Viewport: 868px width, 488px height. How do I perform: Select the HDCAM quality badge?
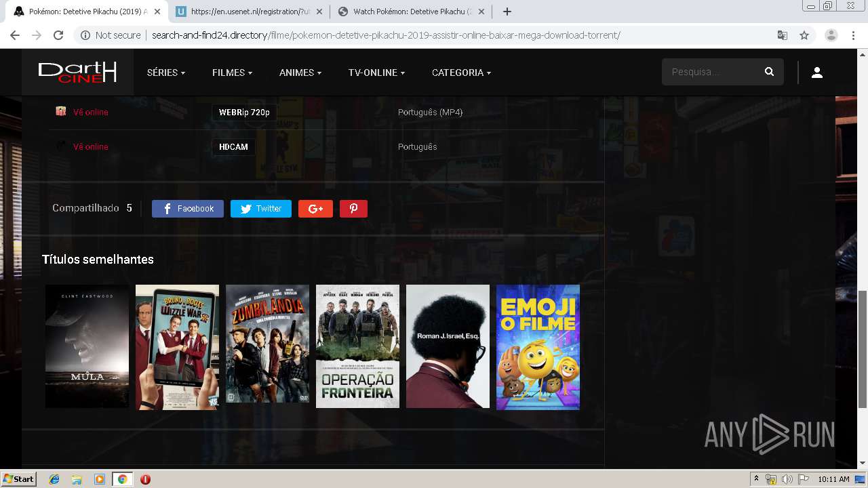(233, 147)
